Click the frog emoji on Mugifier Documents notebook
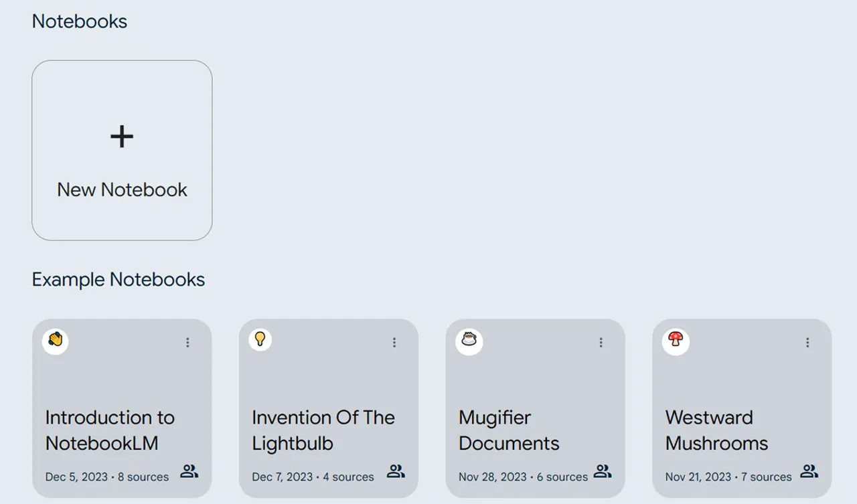Screen dimensions: 857x504 469,340
